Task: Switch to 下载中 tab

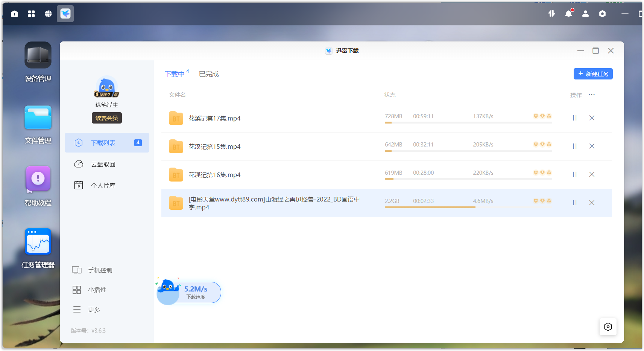Action: pos(175,74)
